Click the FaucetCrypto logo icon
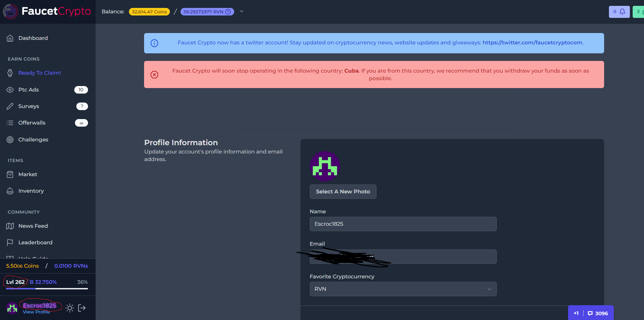The width and height of the screenshot is (644, 320). [10, 11]
